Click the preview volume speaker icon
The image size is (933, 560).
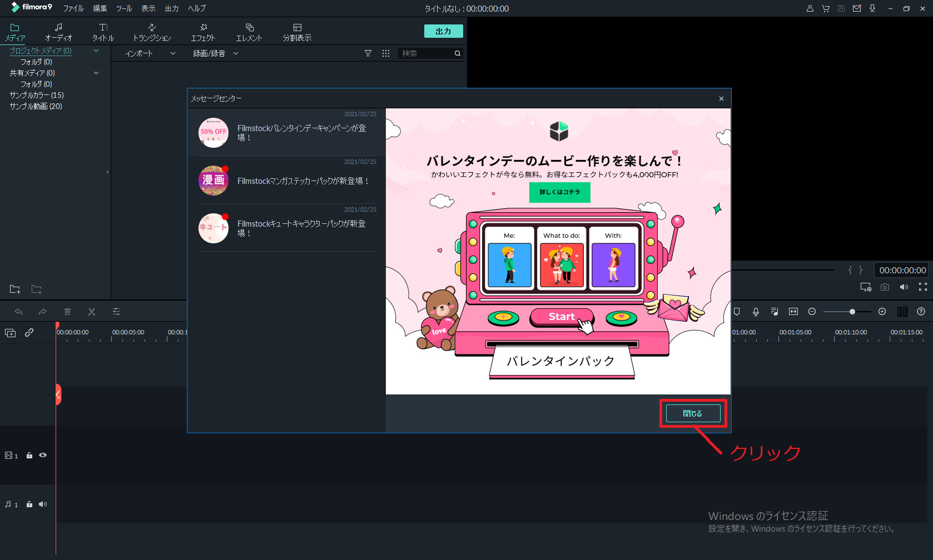tap(904, 287)
